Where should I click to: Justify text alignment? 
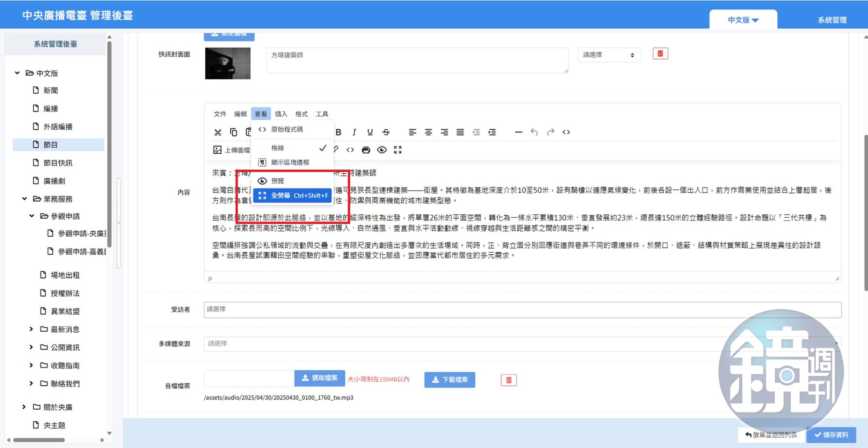(460, 132)
